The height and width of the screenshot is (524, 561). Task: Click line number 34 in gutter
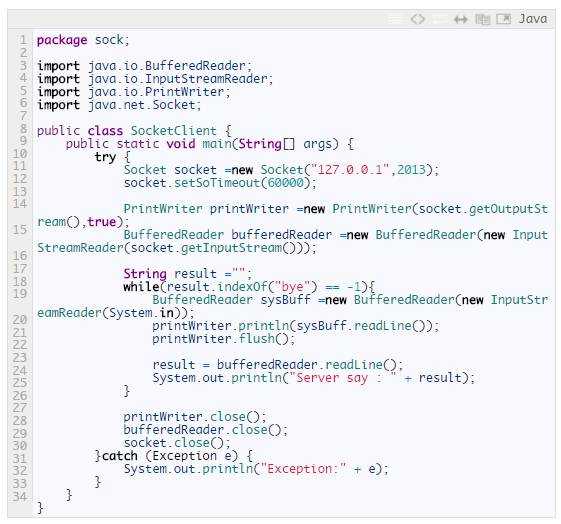pyautogui.click(x=20, y=496)
